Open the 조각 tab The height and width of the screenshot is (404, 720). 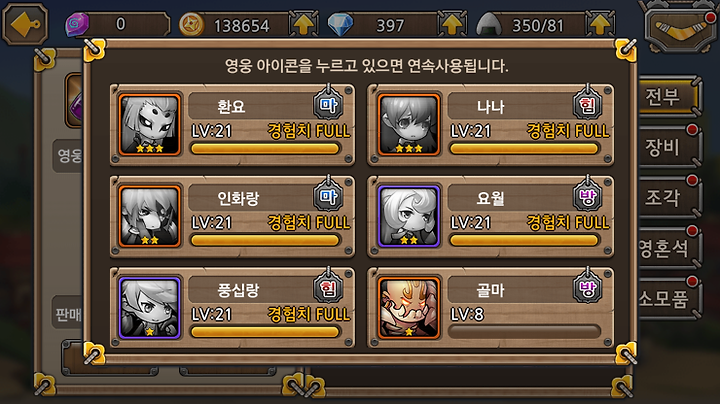click(x=668, y=198)
